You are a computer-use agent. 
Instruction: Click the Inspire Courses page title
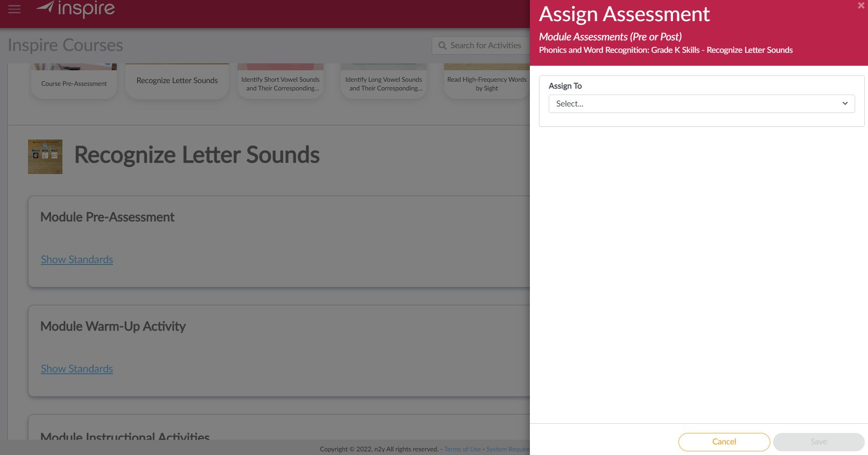point(66,45)
